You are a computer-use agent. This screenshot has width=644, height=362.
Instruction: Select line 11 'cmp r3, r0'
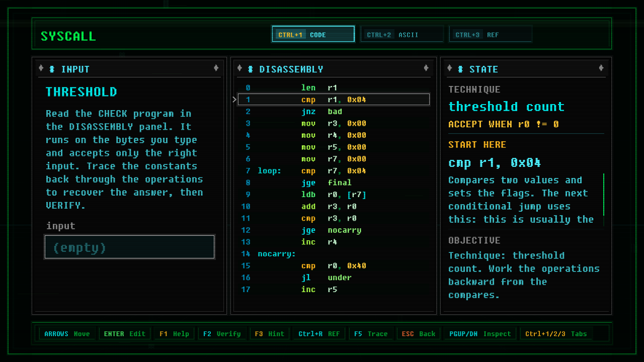[x=334, y=218]
